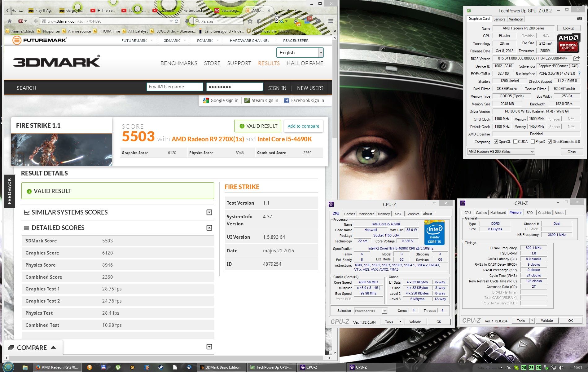Open the Tools dropdown arrow in CPU-Z CPU window
The height and width of the screenshot is (372, 588).
click(400, 322)
